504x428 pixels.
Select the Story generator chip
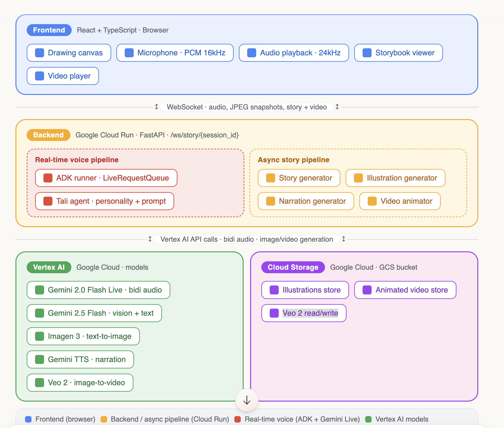(299, 178)
